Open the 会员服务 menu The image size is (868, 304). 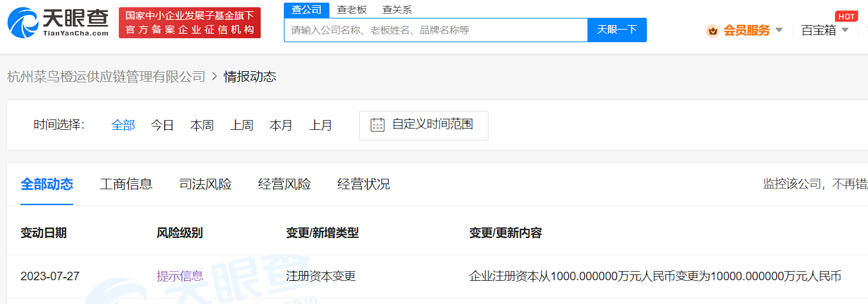coord(747,30)
